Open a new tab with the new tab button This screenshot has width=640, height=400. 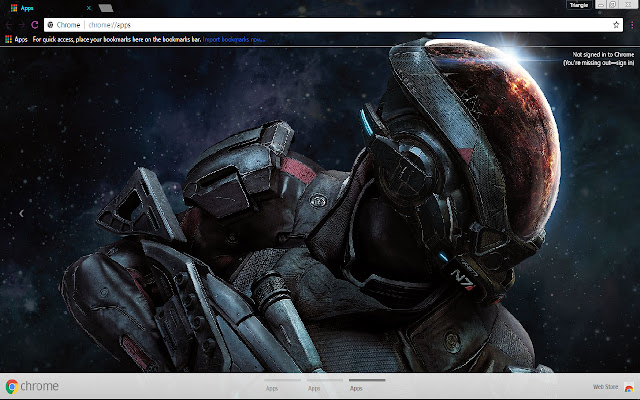[106, 8]
